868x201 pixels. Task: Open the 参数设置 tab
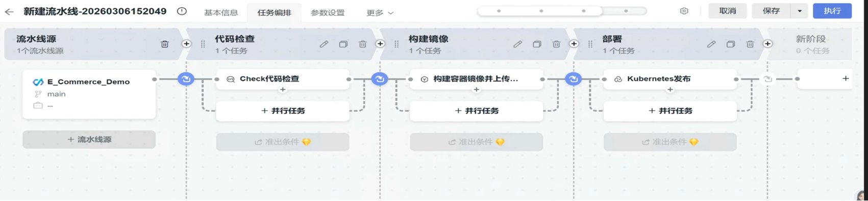pyautogui.click(x=328, y=13)
